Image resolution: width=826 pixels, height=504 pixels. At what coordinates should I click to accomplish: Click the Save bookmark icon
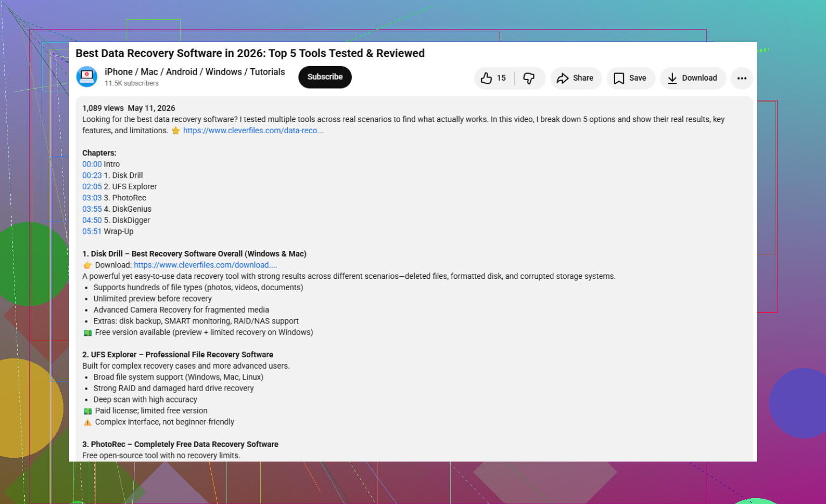[619, 78]
